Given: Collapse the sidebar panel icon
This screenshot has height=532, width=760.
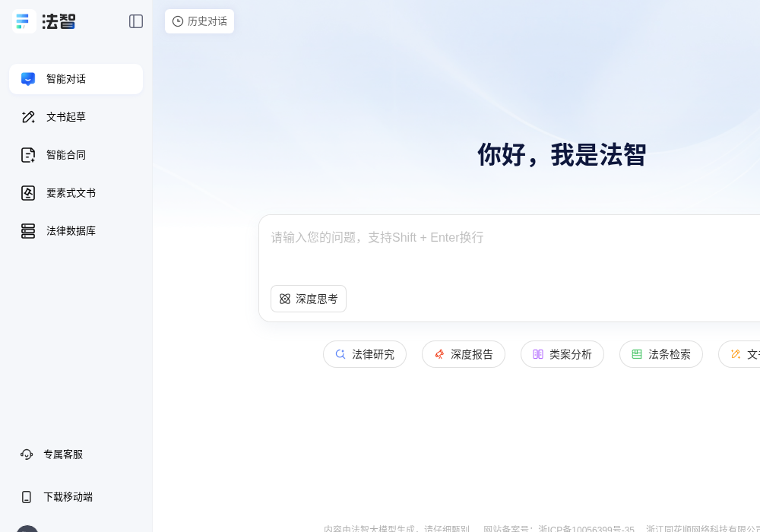Looking at the screenshot, I should click(x=136, y=21).
